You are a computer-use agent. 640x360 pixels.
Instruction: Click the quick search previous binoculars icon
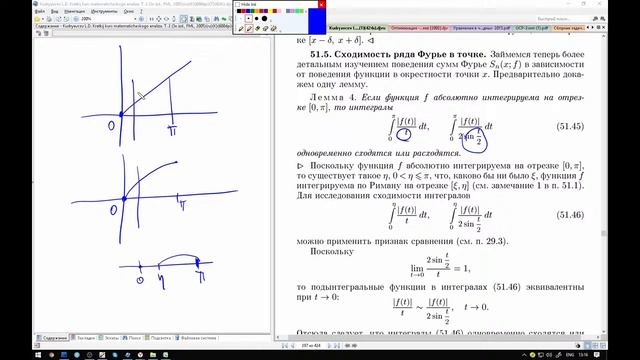595,19
